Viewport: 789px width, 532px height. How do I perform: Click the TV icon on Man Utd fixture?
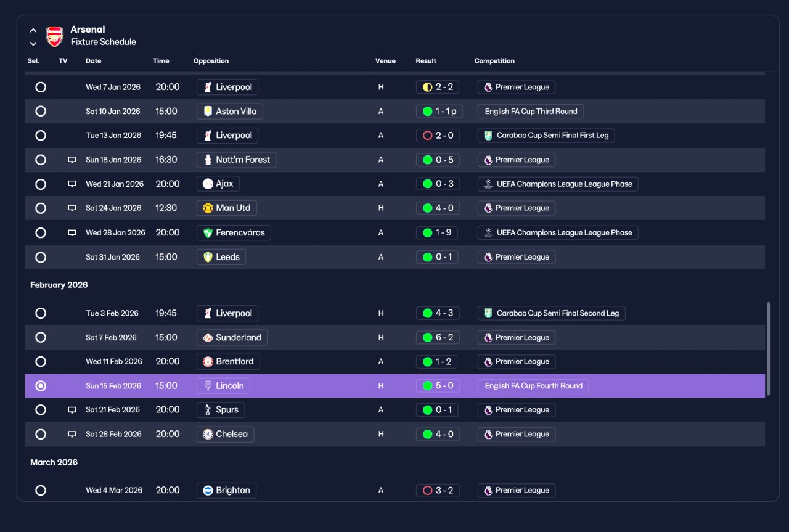tap(72, 208)
